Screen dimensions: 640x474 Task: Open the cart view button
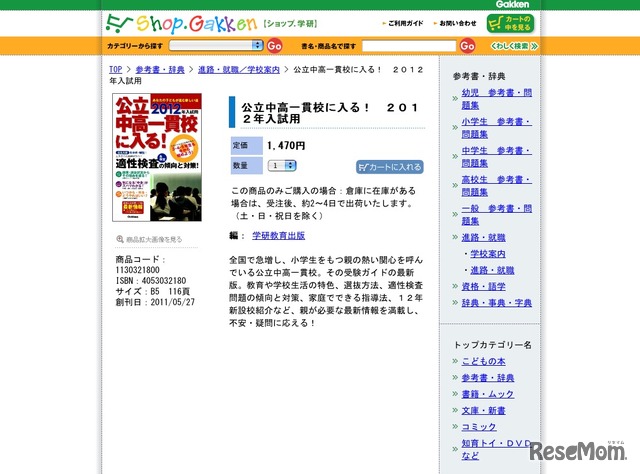[510, 23]
